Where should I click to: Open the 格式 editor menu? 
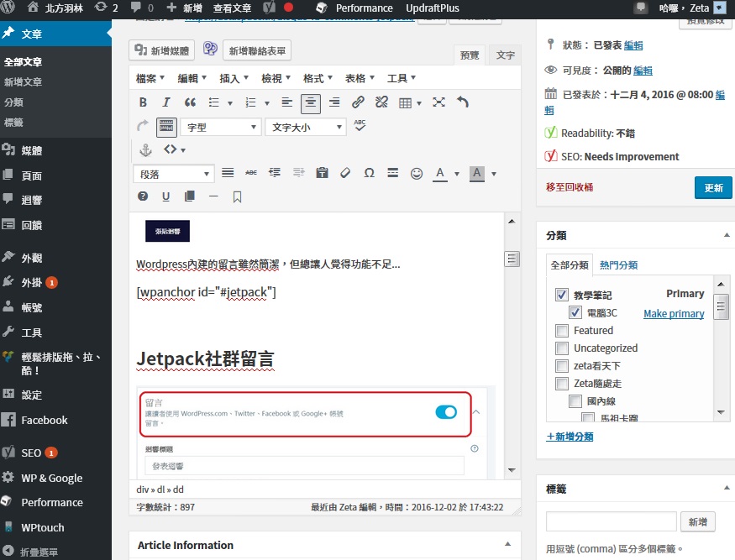point(318,78)
